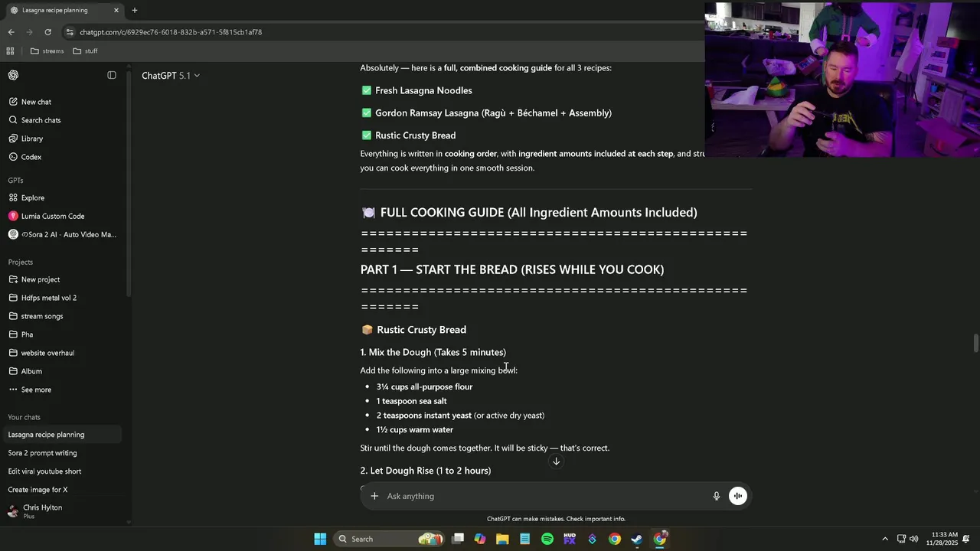Image resolution: width=980 pixels, height=551 pixels.
Task: Click the microphone dictation icon
Action: coord(717,496)
